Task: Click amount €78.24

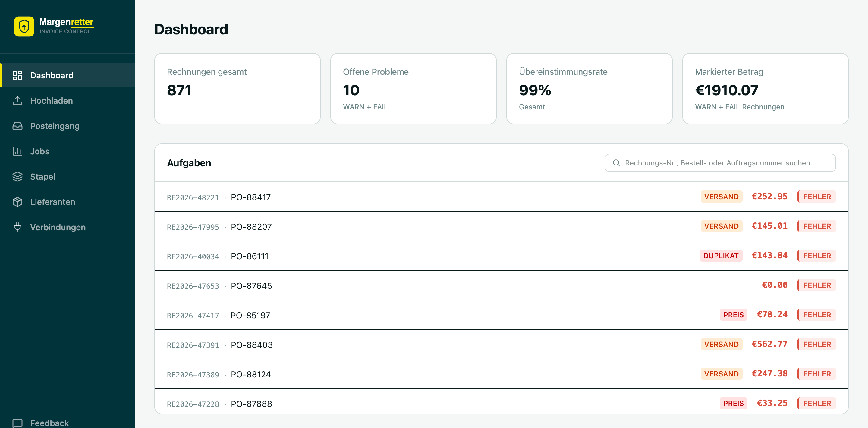Action: click(772, 315)
